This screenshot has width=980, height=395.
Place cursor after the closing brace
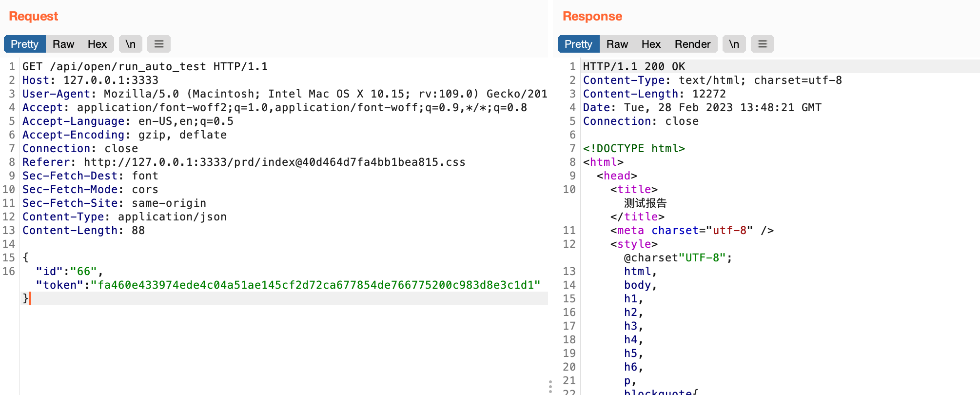coord(30,298)
